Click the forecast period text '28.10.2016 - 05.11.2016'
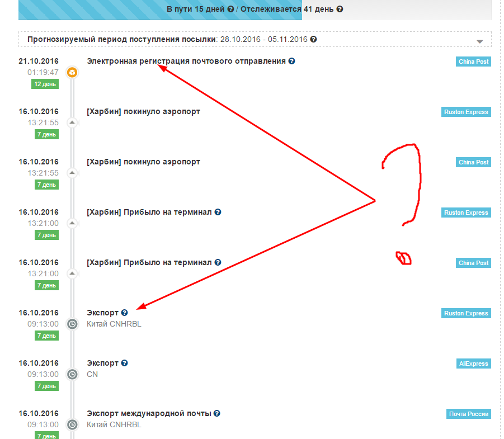Viewport: 504px width, 439px height. 263,40
